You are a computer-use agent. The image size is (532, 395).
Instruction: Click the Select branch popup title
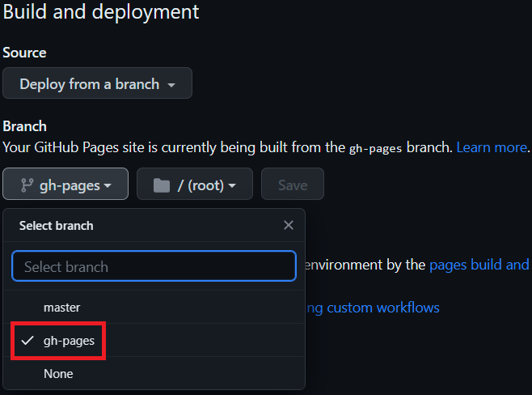57,226
